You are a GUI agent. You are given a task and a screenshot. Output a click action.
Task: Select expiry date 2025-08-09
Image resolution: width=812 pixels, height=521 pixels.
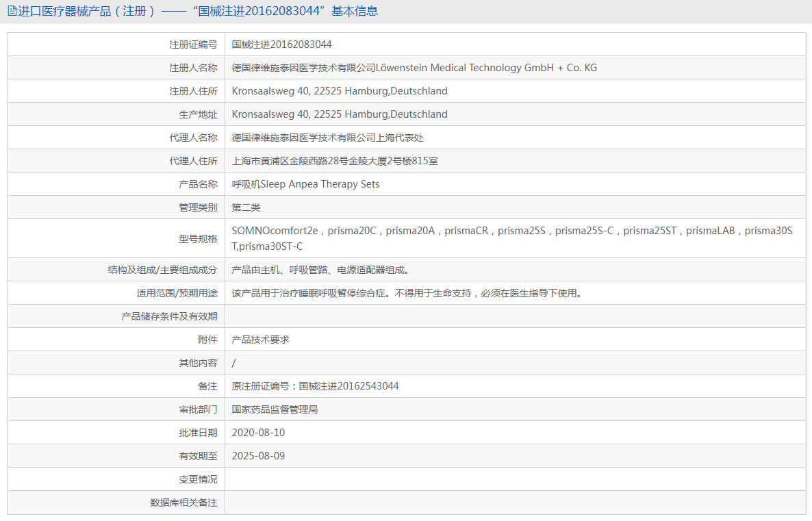coord(258,456)
